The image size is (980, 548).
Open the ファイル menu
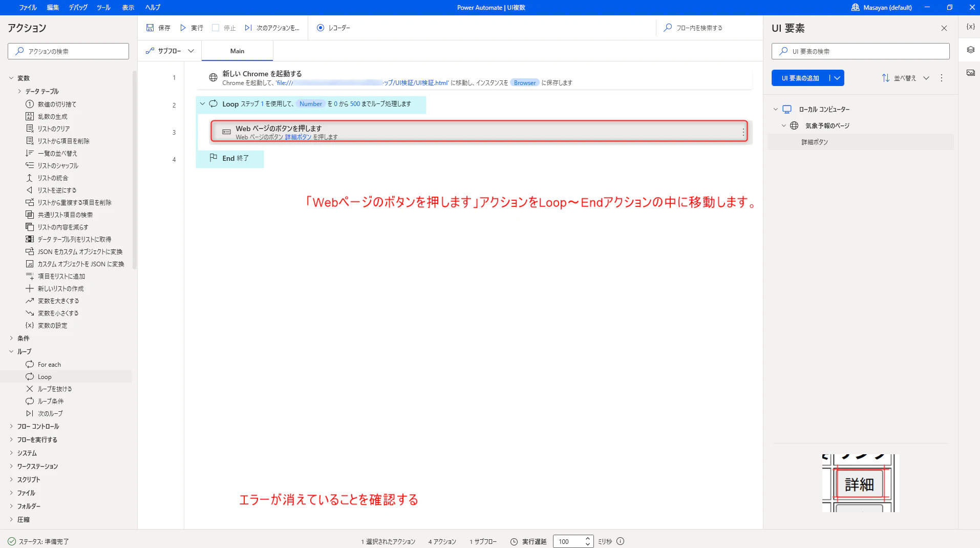[28, 8]
